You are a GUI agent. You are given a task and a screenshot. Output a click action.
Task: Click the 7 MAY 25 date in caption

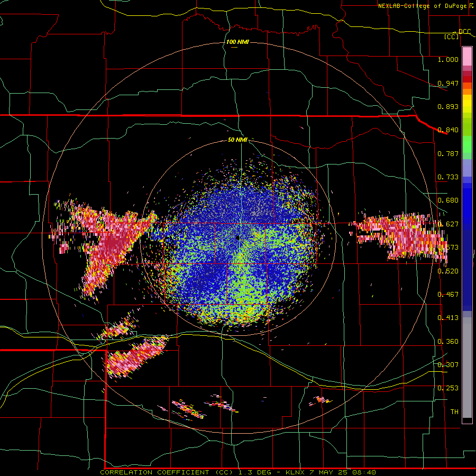[x=329, y=472]
